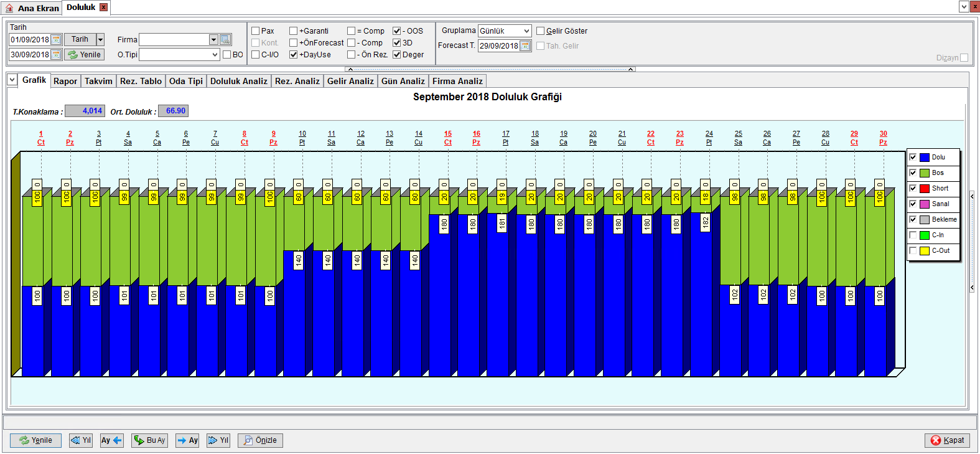Turn on Gelir Göster checkbox
The height and width of the screenshot is (454, 980).
[x=540, y=31]
